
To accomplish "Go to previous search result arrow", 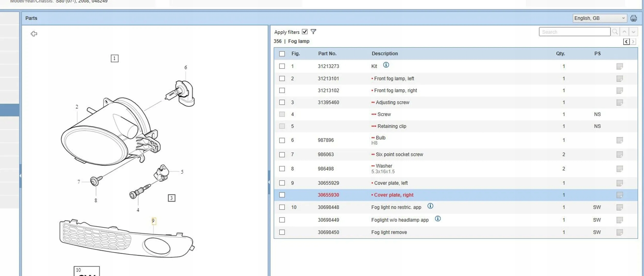I will click(624, 32).
